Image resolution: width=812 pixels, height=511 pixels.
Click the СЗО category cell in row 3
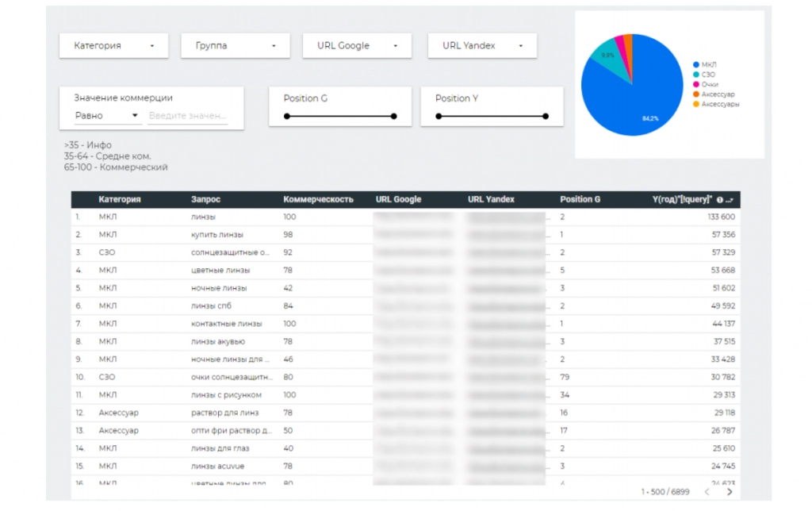107,252
